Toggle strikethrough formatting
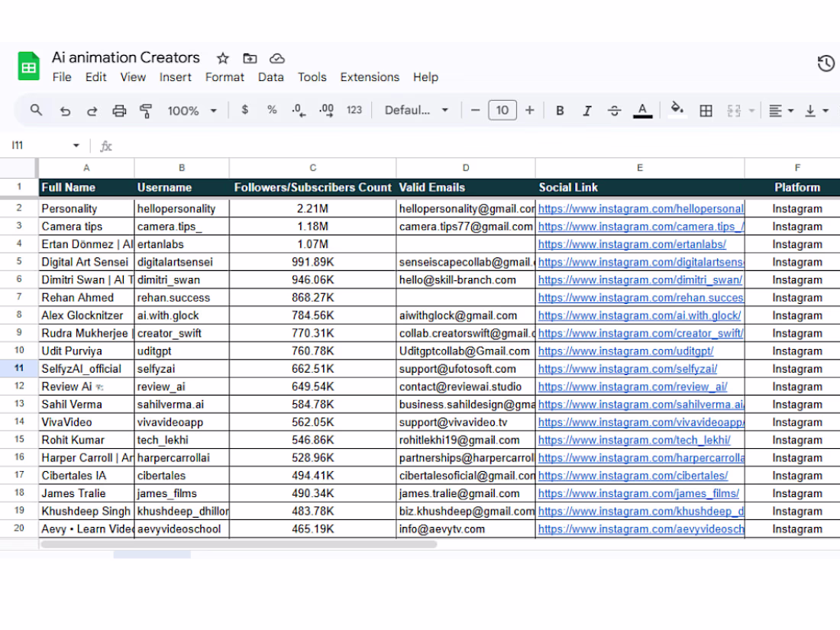 (615, 111)
